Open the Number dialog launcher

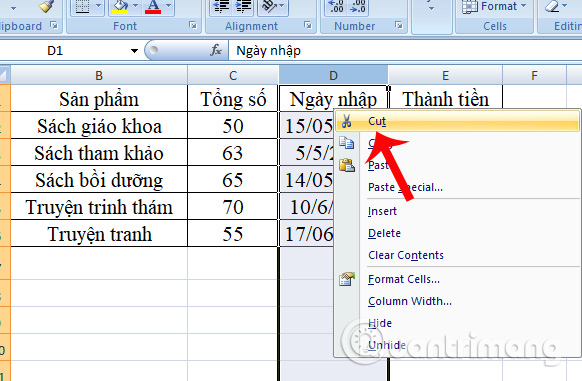[399, 25]
